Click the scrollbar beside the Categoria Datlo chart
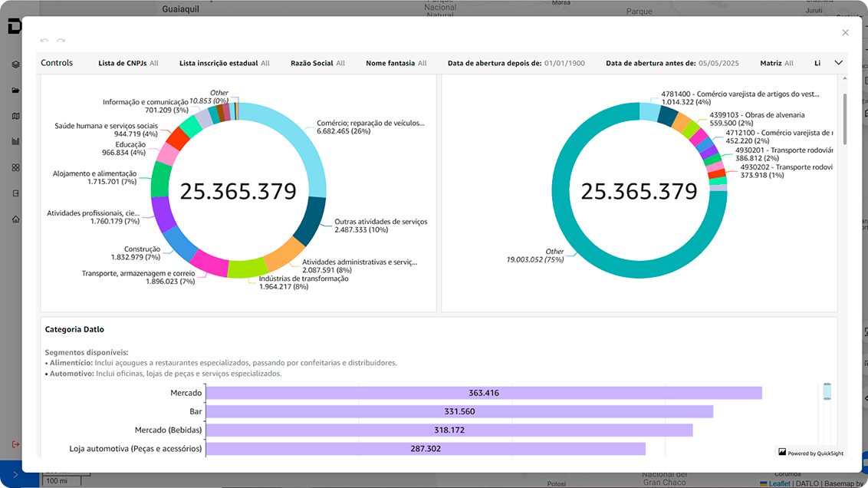Image resolution: width=868 pixels, height=488 pixels. tap(827, 391)
